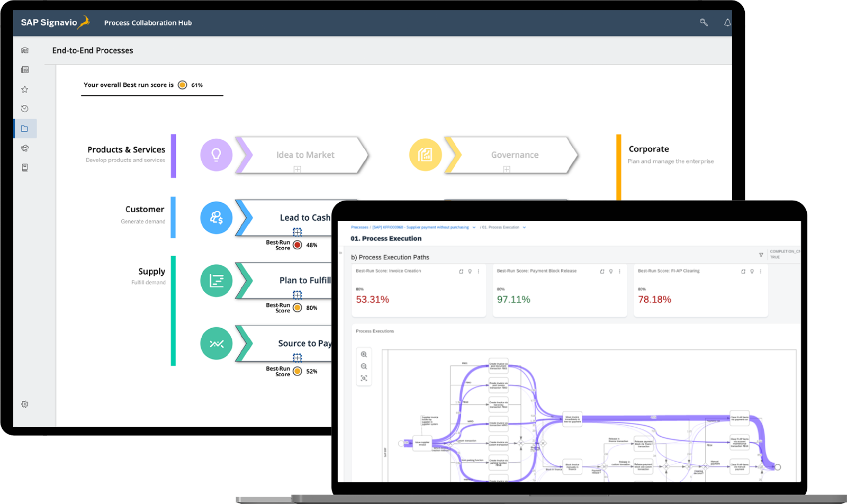Screen dimensions: 847x504
Task: Navigate back via the Processes breadcrumb link
Action: click(x=359, y=227)
